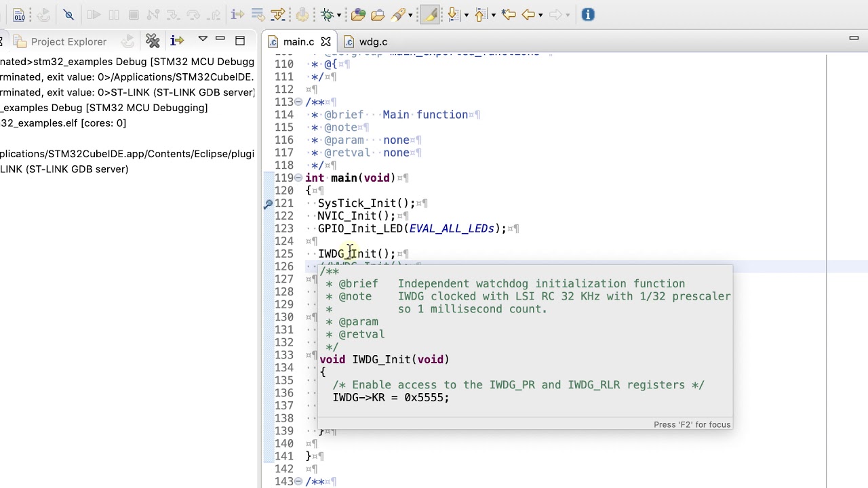Minimize the Debug view panel
Image resolution: width=868 pixels, height=488 pixels.
click(x=220, y=39)
